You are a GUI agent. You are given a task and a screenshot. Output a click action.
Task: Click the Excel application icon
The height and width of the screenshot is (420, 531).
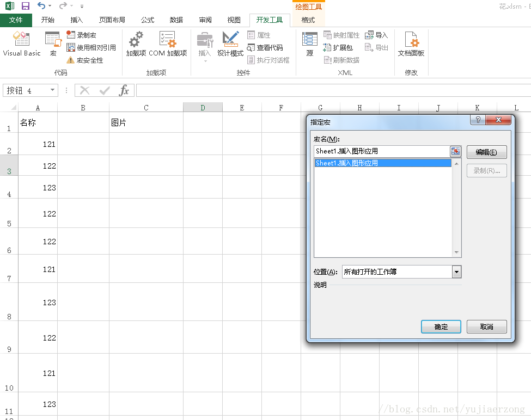(9, 6)
